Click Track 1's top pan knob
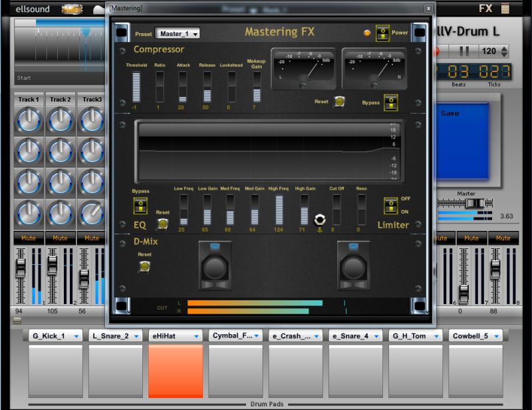The height and width of the screenshot is (410, 532). tap(29, 120)
